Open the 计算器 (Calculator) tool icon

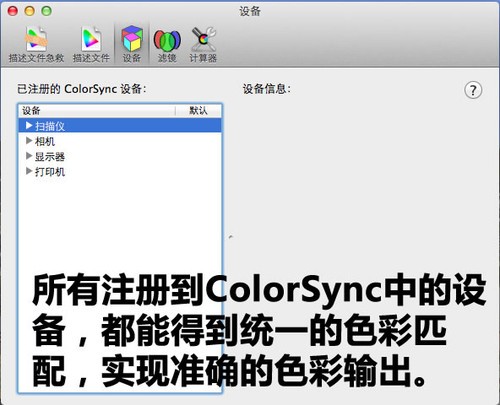203,39
